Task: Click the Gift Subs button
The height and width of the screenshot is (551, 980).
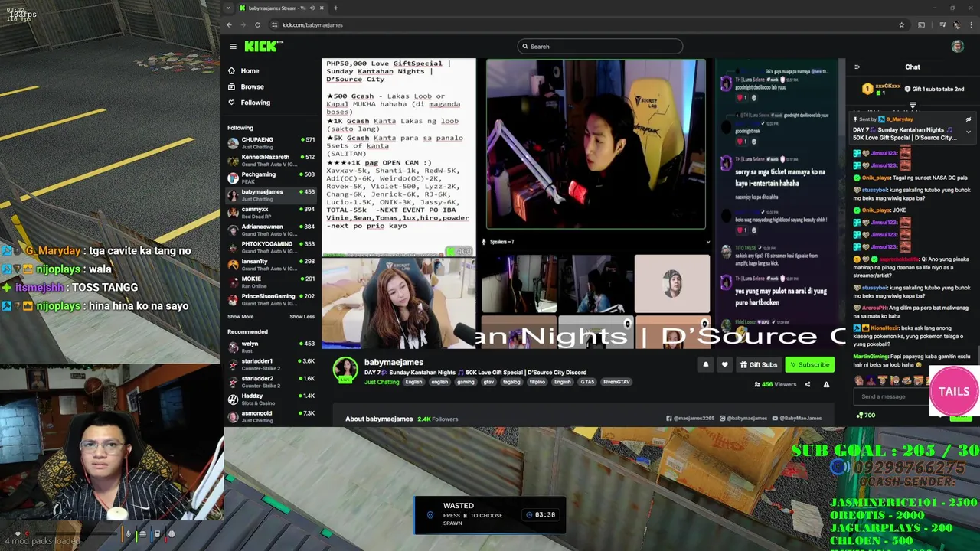Action: pyautogui.click(x=758, y=365)
